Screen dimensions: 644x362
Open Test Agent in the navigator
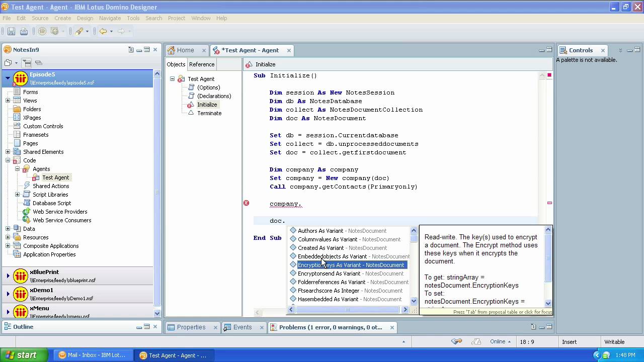point(55,177)
